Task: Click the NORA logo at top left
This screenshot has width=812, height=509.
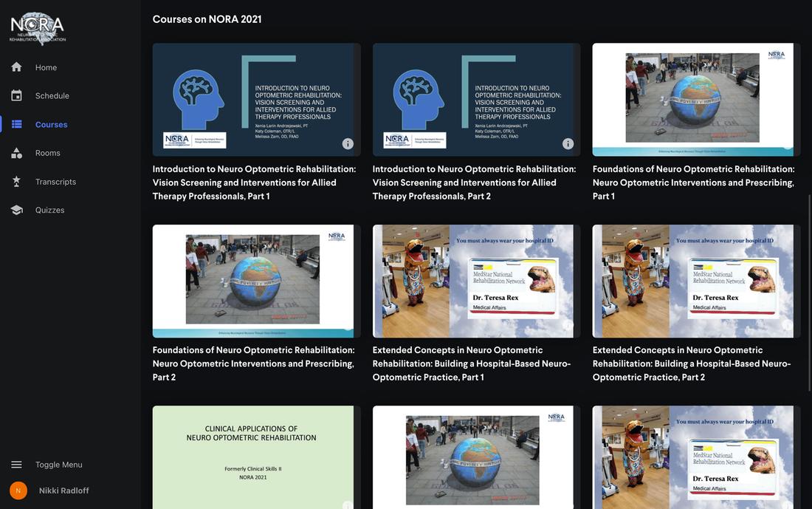Action: click(x=35, y=27)
